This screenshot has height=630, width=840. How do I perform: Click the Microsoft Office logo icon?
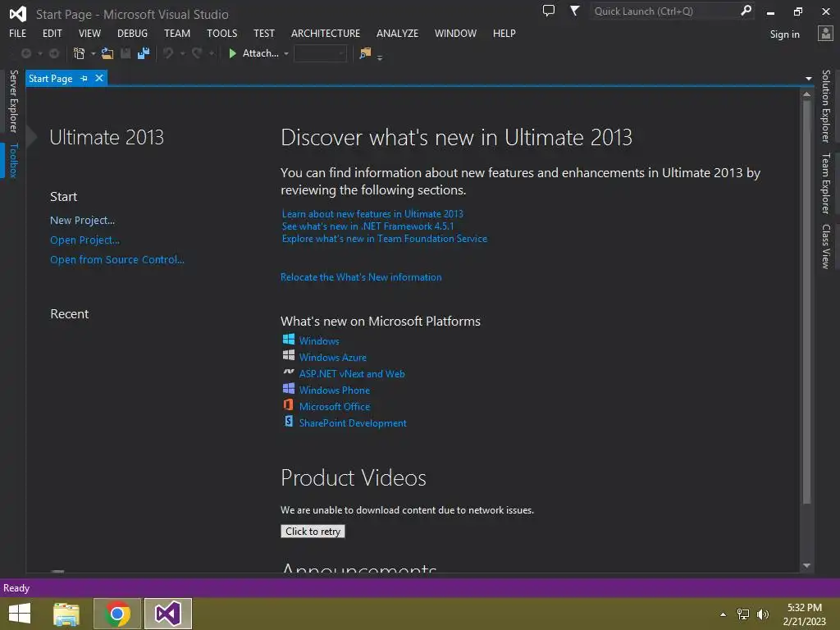pos(288,404)
